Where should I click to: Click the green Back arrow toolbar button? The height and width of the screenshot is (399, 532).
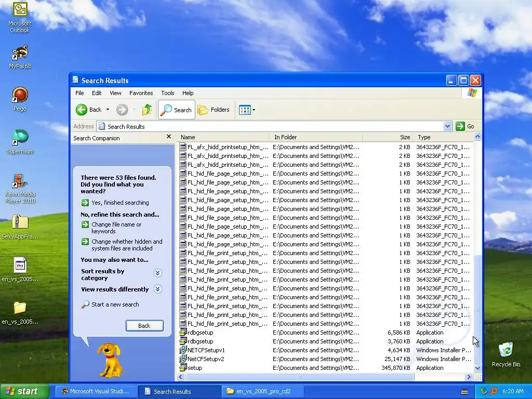(x=88, y=110)
